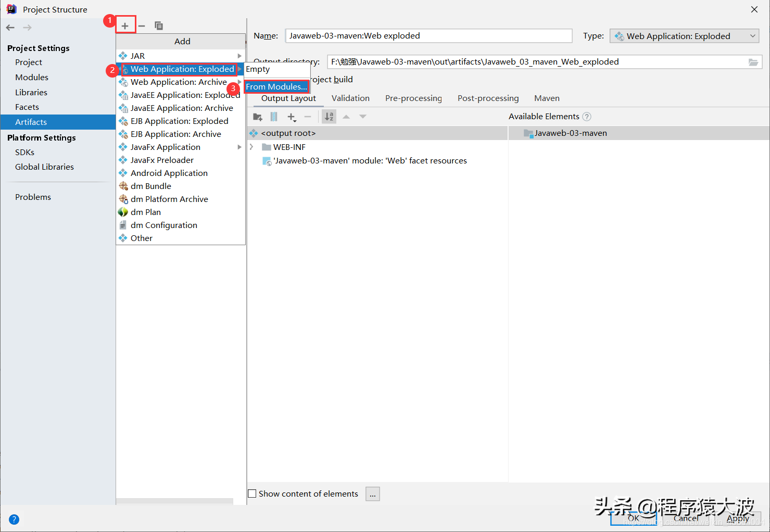The image size is (770, 532).
Task: Open the Type combo box
Action: pyautogui.click(x=685, y=36)
